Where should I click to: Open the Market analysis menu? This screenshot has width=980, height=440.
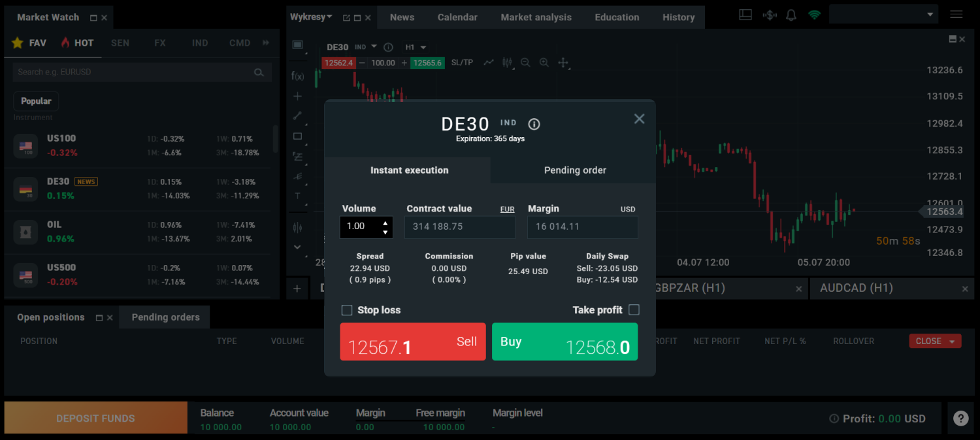coord(536,17)
